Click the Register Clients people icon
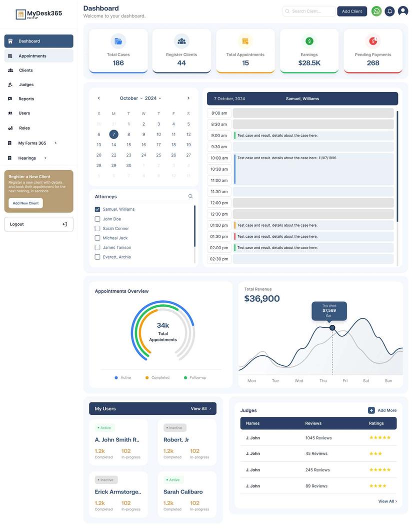The height and width of the screenshot is (532, 414). click(181, 41)
